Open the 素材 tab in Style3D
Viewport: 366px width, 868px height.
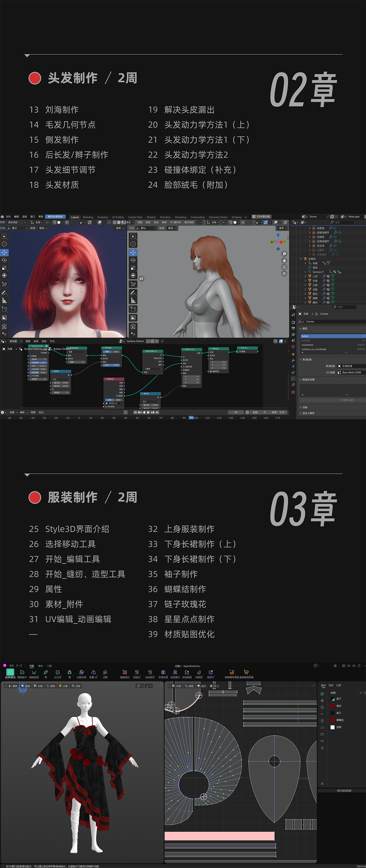click(41, 666)
